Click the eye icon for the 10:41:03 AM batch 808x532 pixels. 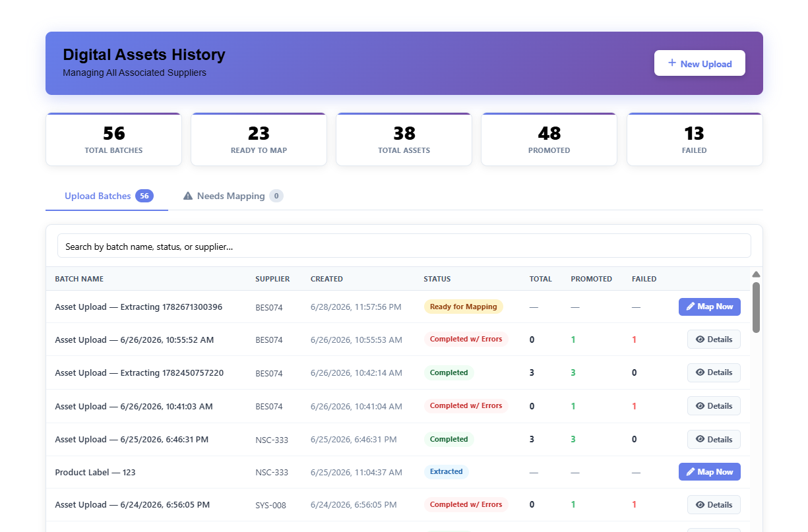[x=700, y=406]
